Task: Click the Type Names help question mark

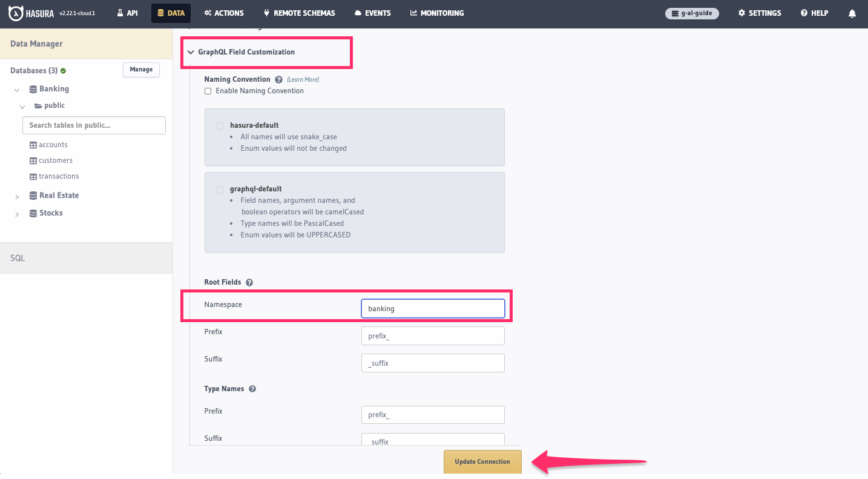Action: [x=252, y=389]
